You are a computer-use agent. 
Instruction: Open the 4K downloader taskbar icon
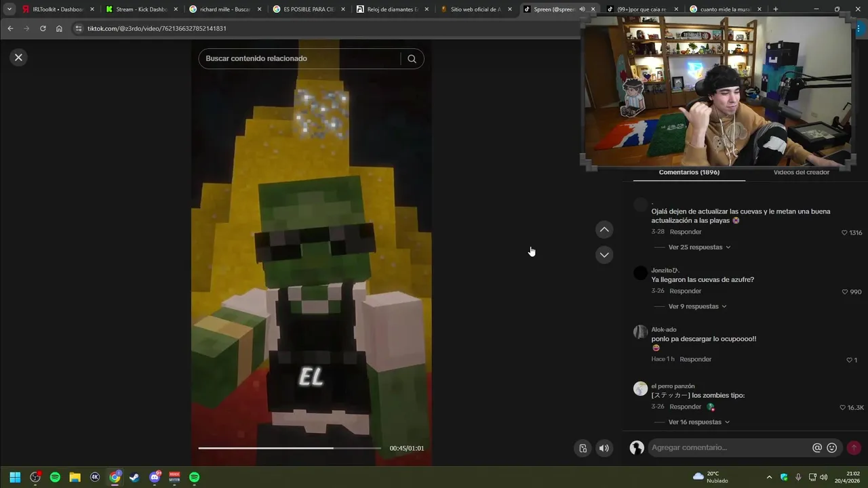click(95, 477)
